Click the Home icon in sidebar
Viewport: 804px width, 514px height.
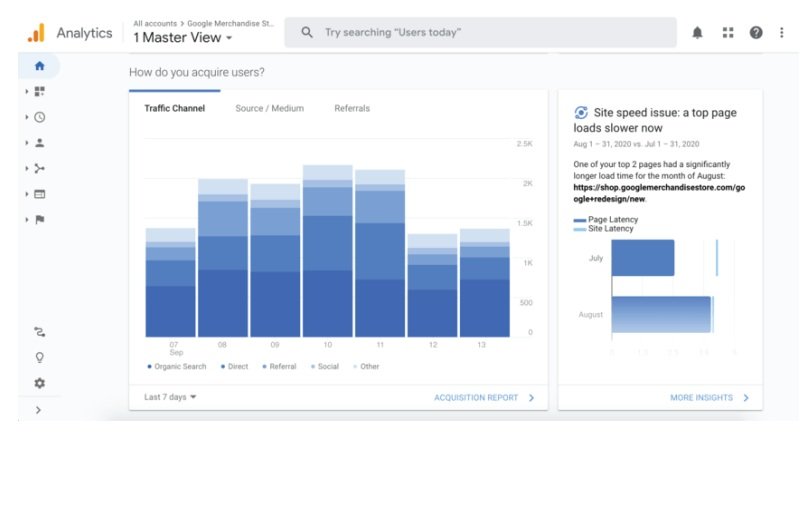click(39, 66)
